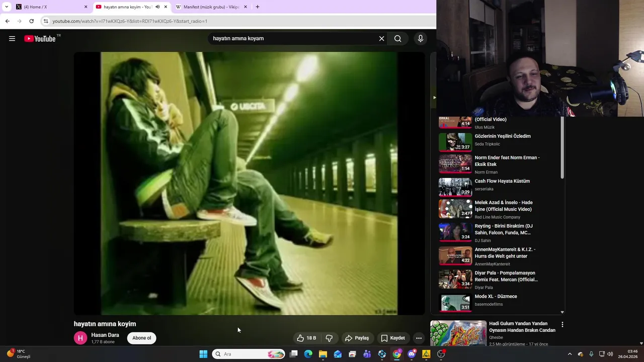This screenshot has width=644, height=362.
Task: Open weather widget 18°C Güneşli
Action: (x=19, y=354)
